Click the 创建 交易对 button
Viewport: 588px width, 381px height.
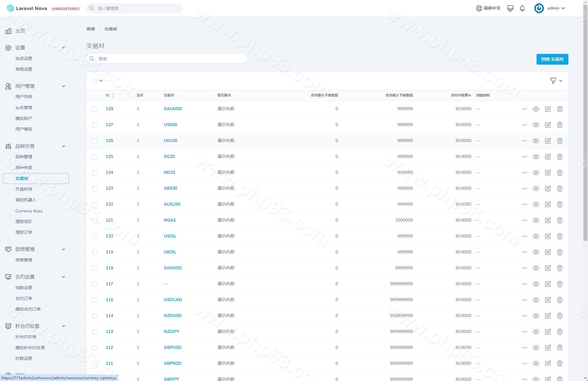[552, 59]
